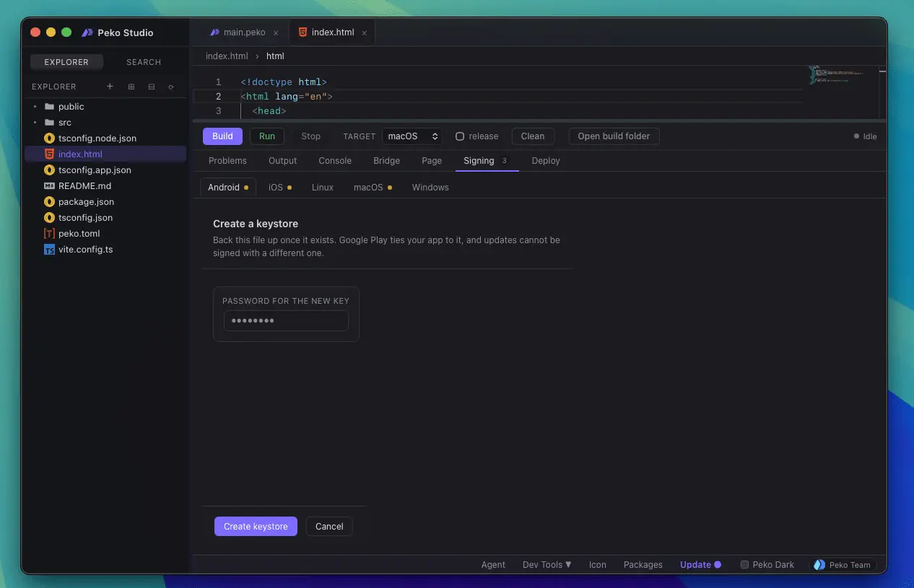
Task: Click the markdown icon beside README.md
Action: (49, 186)
